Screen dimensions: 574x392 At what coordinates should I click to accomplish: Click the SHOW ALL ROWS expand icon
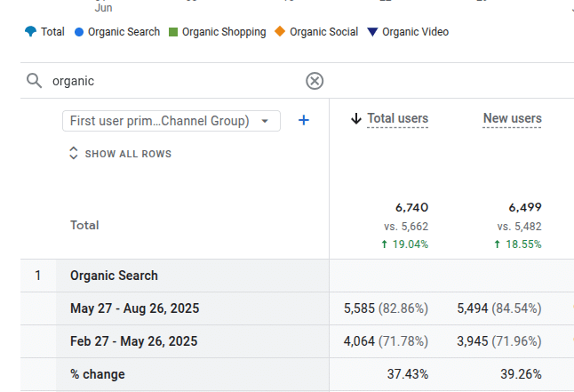click(x=74, y=153)
